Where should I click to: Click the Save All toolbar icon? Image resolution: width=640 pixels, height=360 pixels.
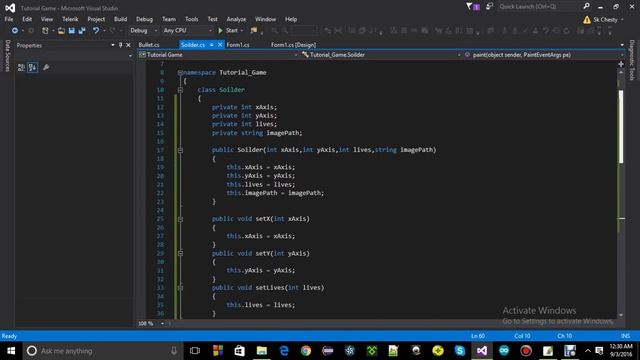82,31
